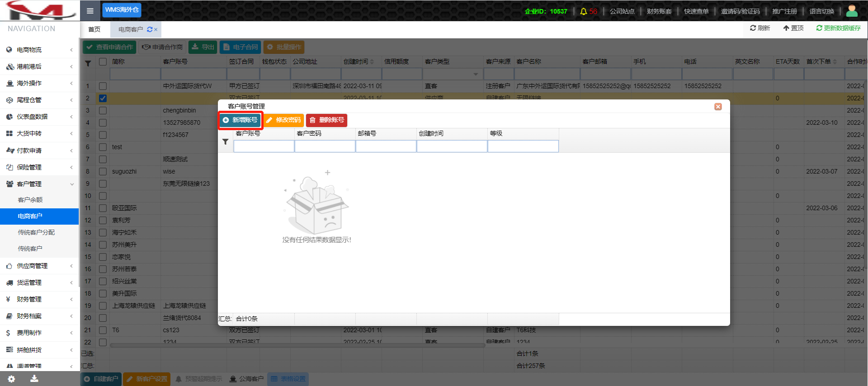Image resolution: width=868 pixels, height=386 pixels.
Task: Close the 客户账号管理 dialog
Action: 718,107
